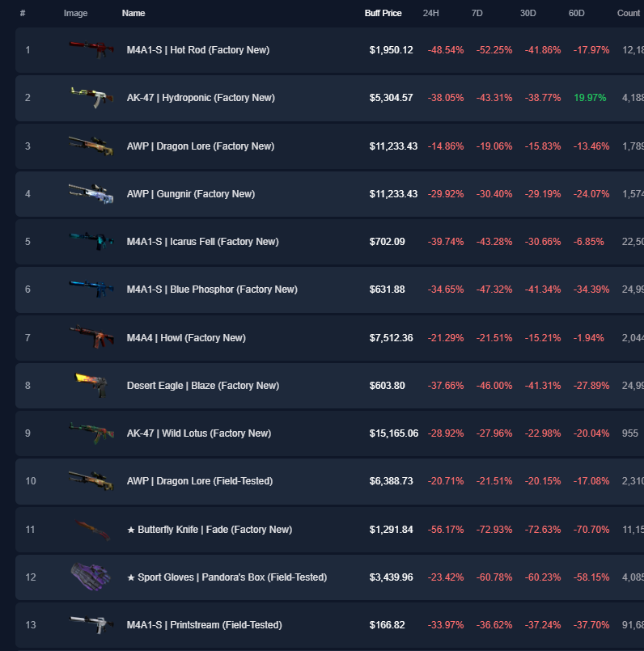Select the $3,439.96 price cell
The width and height of the screenshot is (644, 651).
pyautogui.click(x=392, y=577)
